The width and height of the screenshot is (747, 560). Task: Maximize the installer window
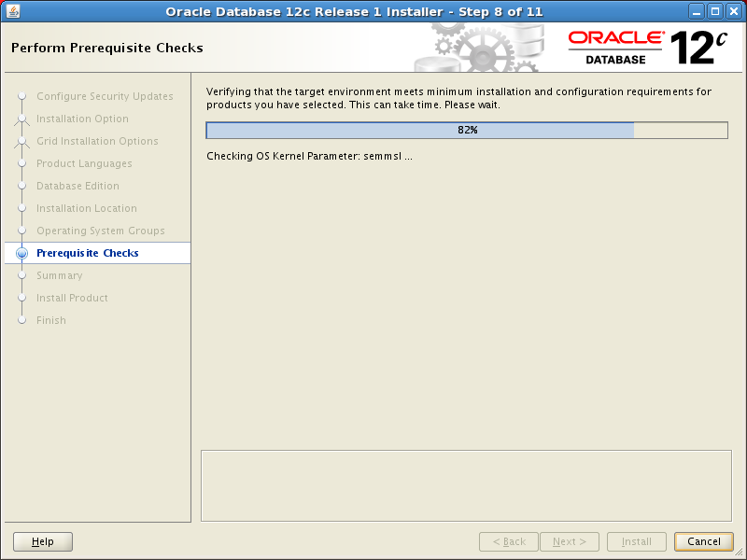click(715, 11)
